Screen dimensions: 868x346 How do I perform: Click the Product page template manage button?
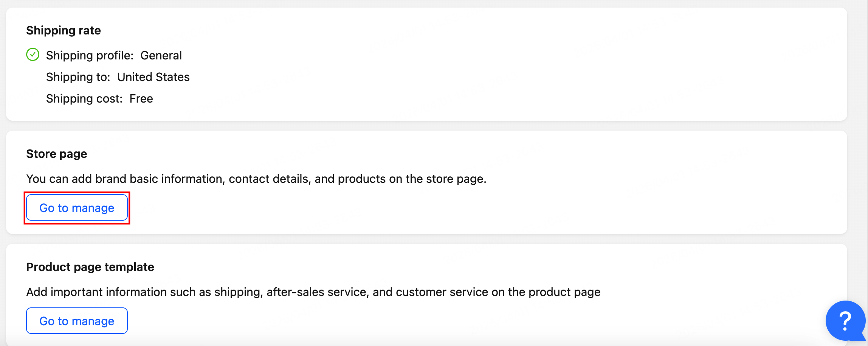point(77,321)
